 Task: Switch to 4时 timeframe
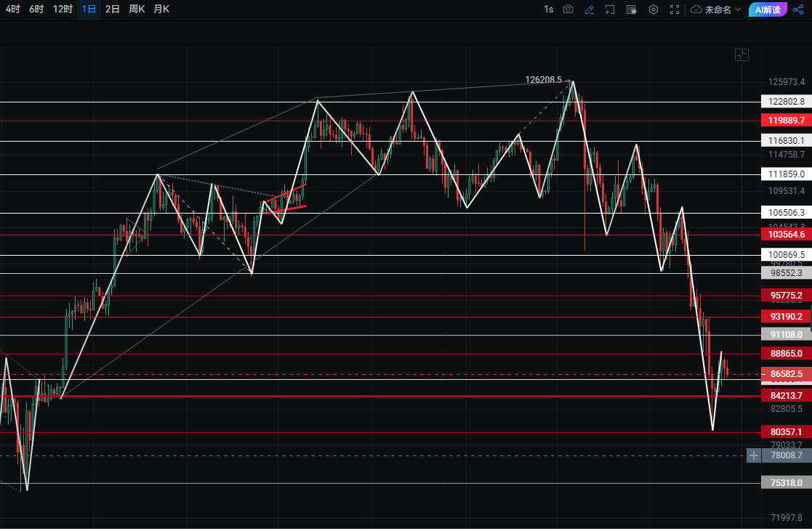point(13,9)
